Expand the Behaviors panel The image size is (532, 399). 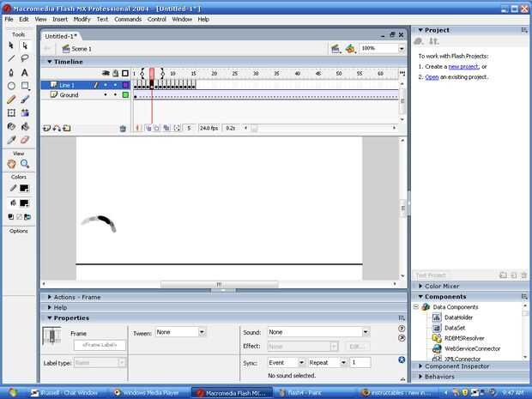[420, 377]
